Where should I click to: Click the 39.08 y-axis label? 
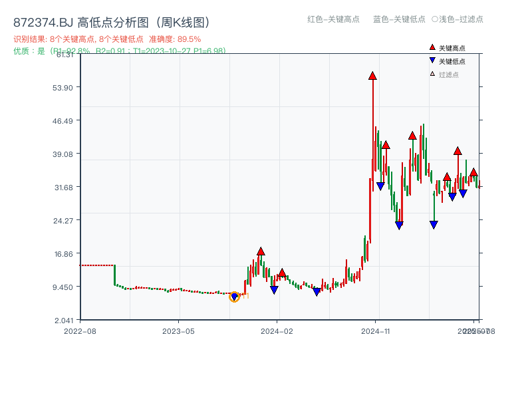click(63, 154)
